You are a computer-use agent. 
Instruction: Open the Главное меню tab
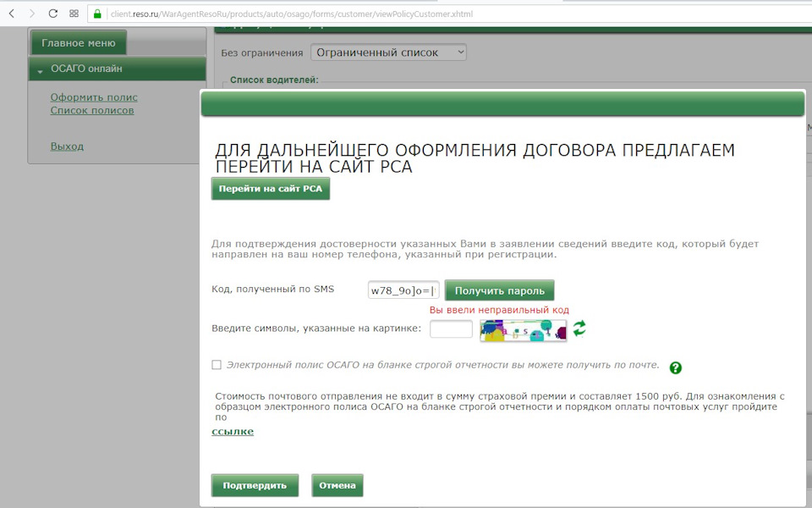78,43
